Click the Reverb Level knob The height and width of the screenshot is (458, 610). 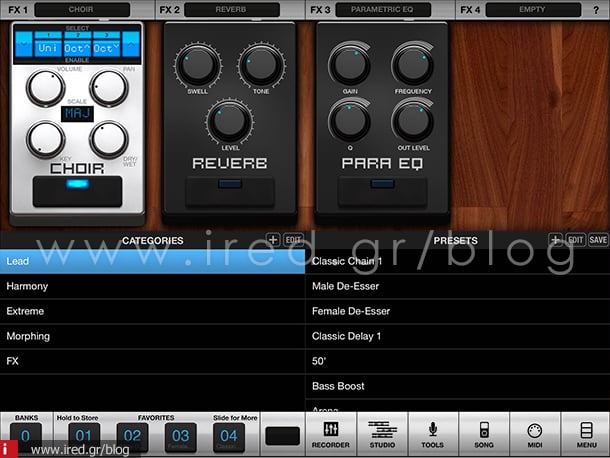pyautogui.click(x=227, y=125)
